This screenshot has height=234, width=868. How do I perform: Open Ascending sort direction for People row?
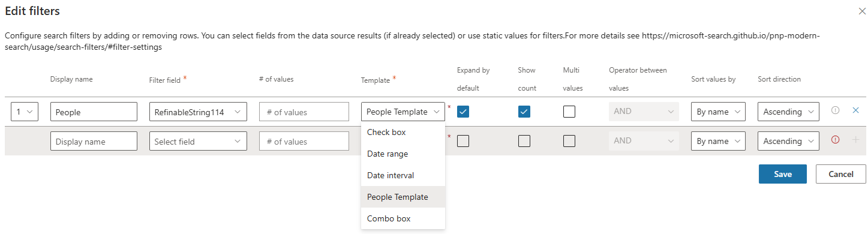(788, 112)
